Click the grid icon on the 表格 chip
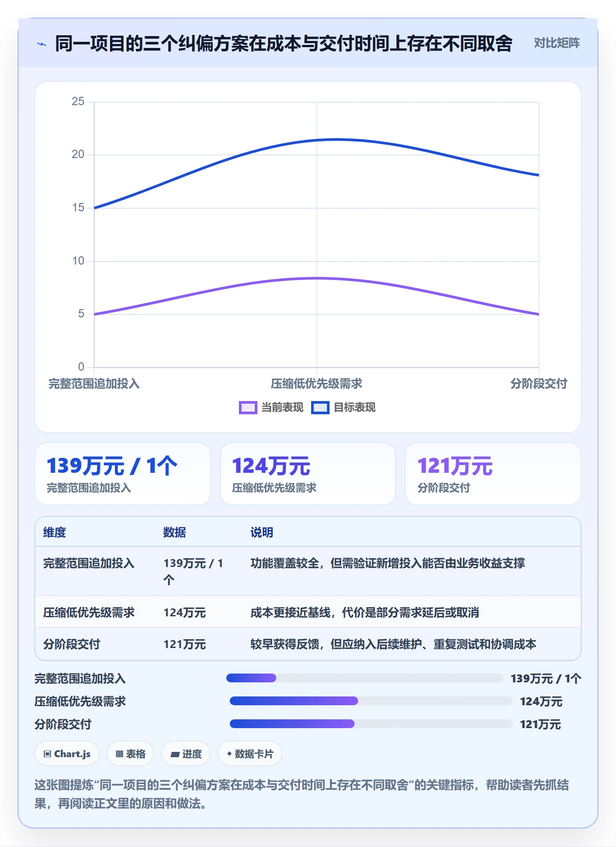Viewport: 616px width, 847px height. [x=119, y=754]
